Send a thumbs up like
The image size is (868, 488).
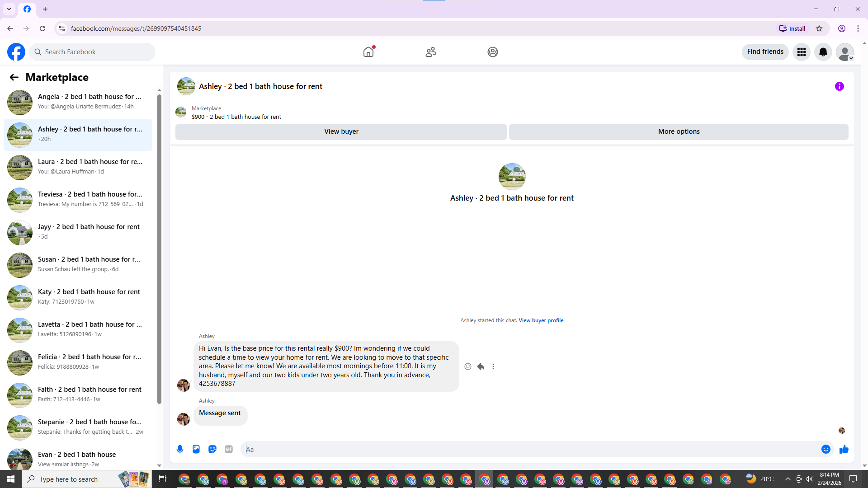844,449
